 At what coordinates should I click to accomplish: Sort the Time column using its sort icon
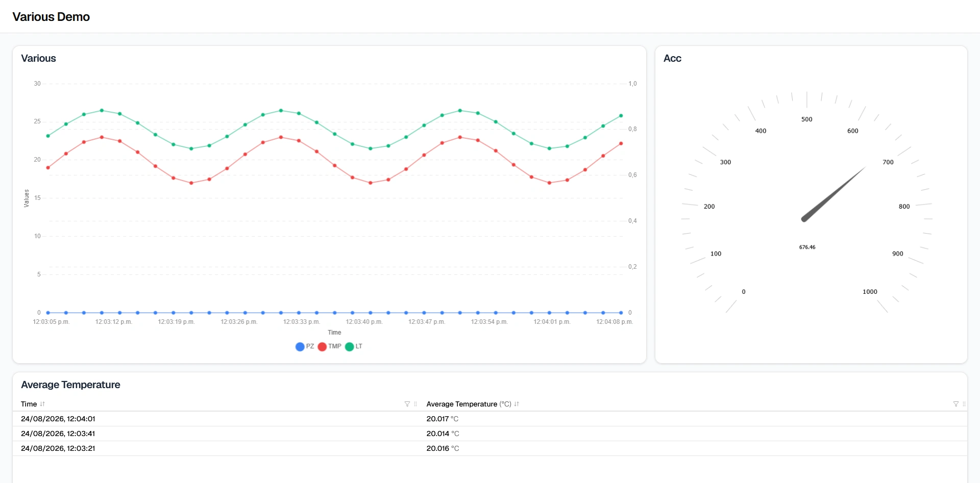pos(42,404)
